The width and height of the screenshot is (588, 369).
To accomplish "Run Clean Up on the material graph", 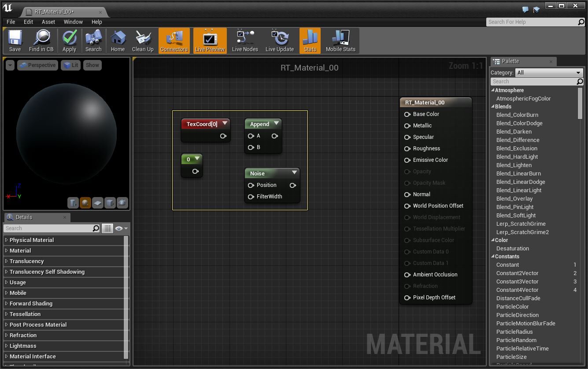I will (143, 41).
